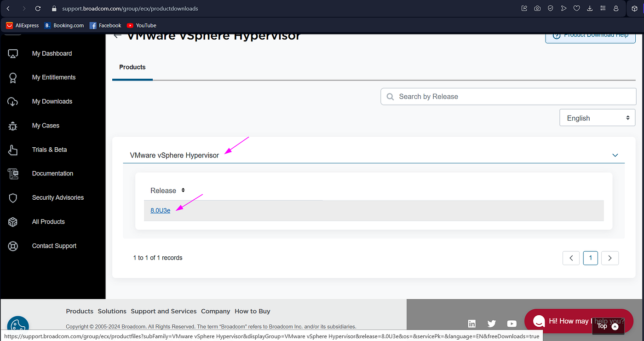
Task: Open My Entitlements in sidebar
Action: (54, 77)
